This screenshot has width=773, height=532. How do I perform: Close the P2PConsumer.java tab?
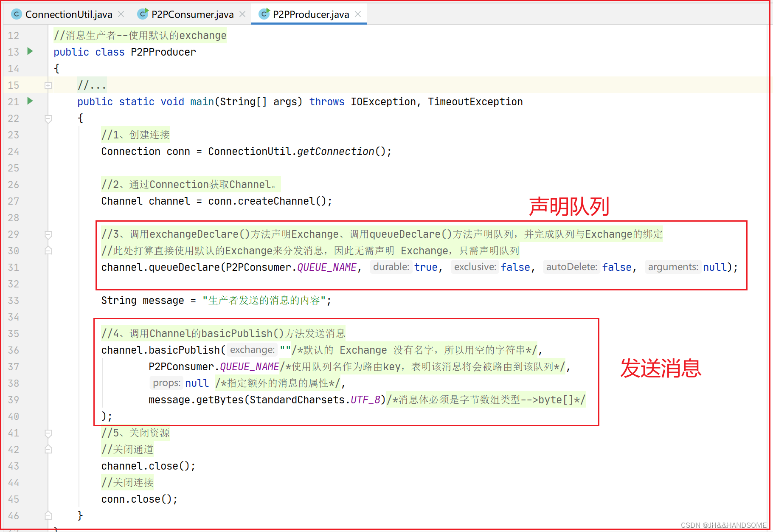[242, 14]
